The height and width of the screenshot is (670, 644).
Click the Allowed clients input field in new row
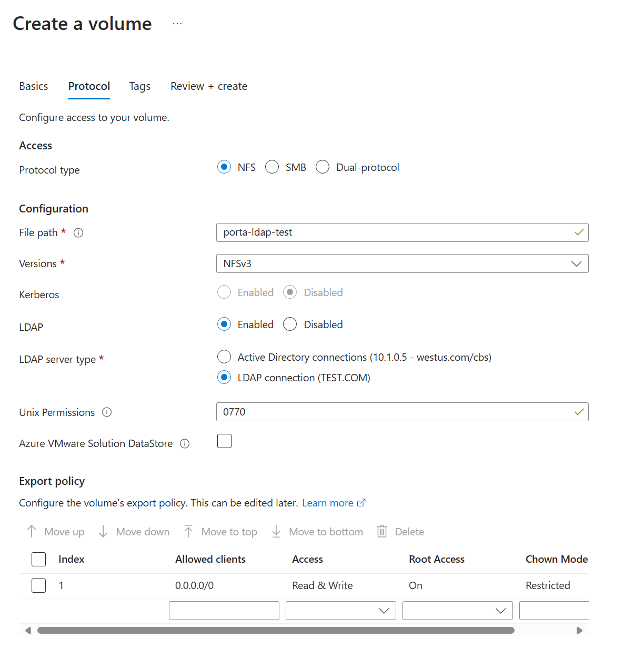(224, 611)
